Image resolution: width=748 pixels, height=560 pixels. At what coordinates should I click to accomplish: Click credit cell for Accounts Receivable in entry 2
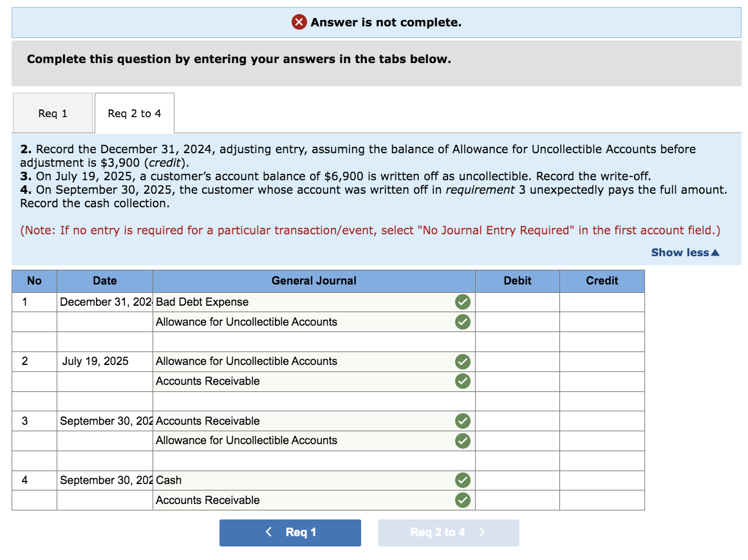click(x=602, y=381)
